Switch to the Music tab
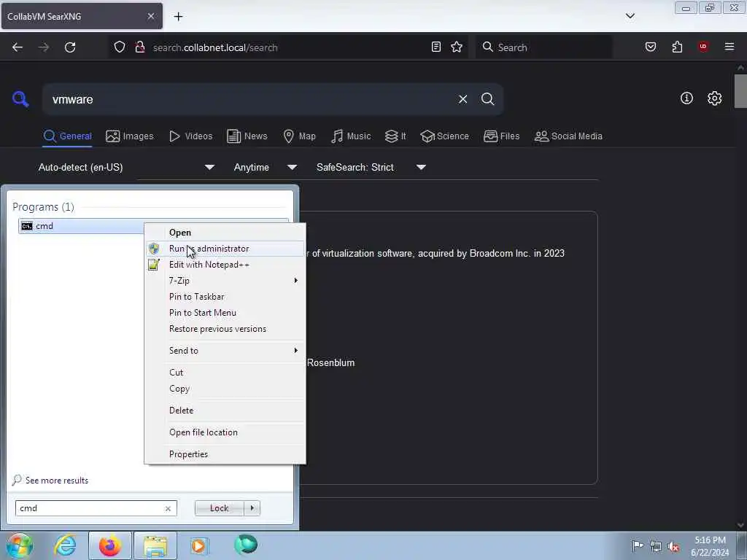747x560 pixels. pos(351,136)
